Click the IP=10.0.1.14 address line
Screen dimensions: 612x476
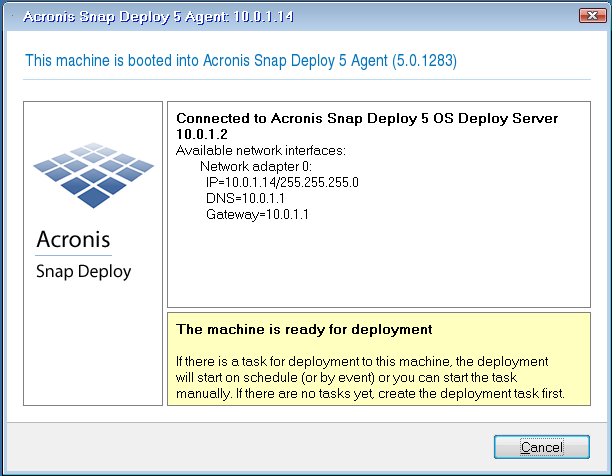coord(281,182)
